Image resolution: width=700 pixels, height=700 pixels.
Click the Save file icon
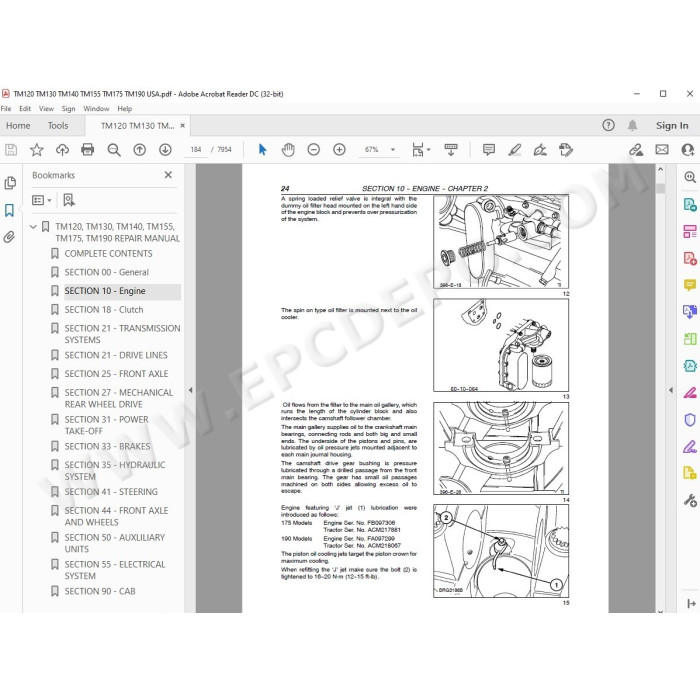click(x=11, y=150)
